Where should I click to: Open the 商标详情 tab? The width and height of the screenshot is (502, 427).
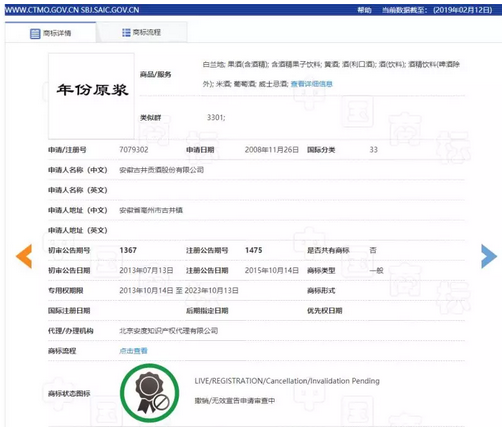(x=51, y=33)
